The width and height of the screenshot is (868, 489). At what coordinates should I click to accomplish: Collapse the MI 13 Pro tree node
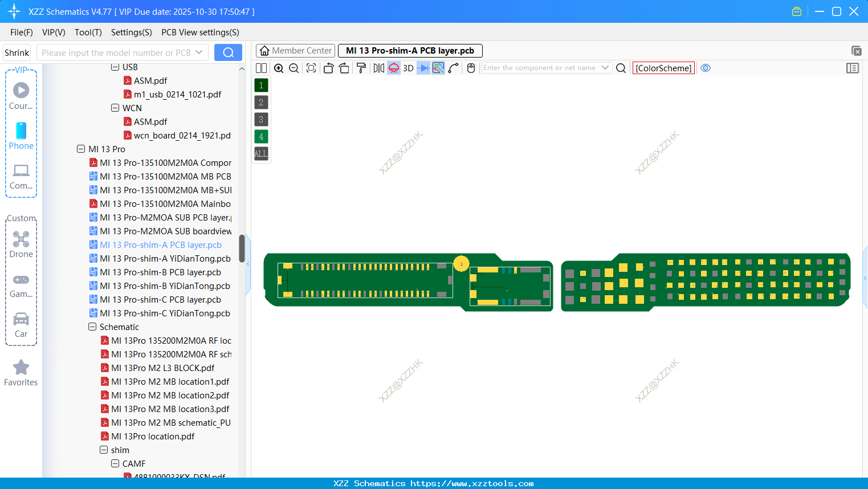click(x=81, y=149)
